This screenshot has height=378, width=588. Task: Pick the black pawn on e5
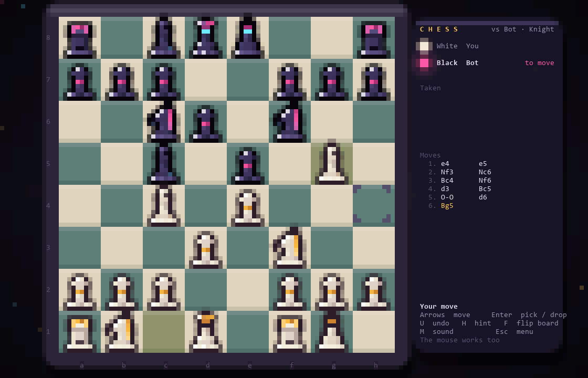247,166
